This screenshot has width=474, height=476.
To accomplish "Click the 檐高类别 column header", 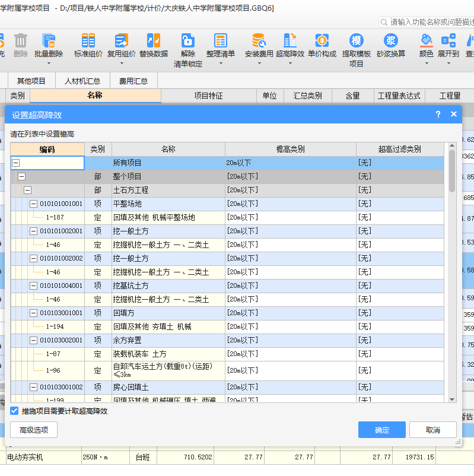I will tap(291, 150).
